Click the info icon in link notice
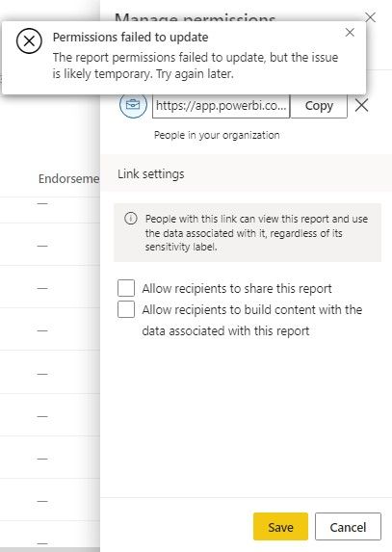 tap(131, 219)
